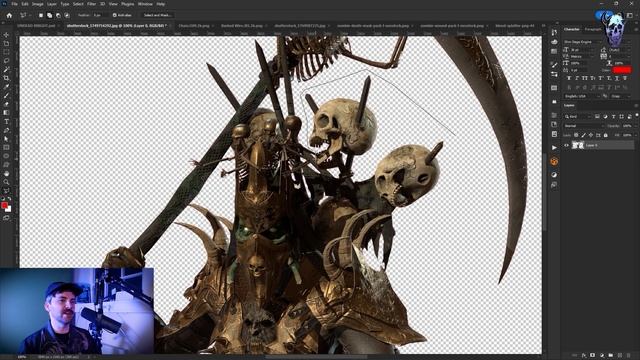Switch foreground and background colors
The height and width of the screenshot is (360, 640).
pyautogui.click(x=9, y=199)
